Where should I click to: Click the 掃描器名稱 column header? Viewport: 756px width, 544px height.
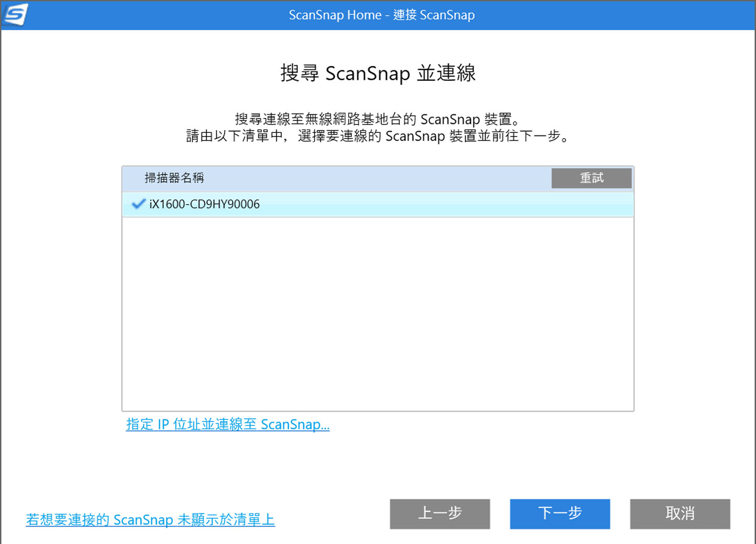[x=173, y=178]
